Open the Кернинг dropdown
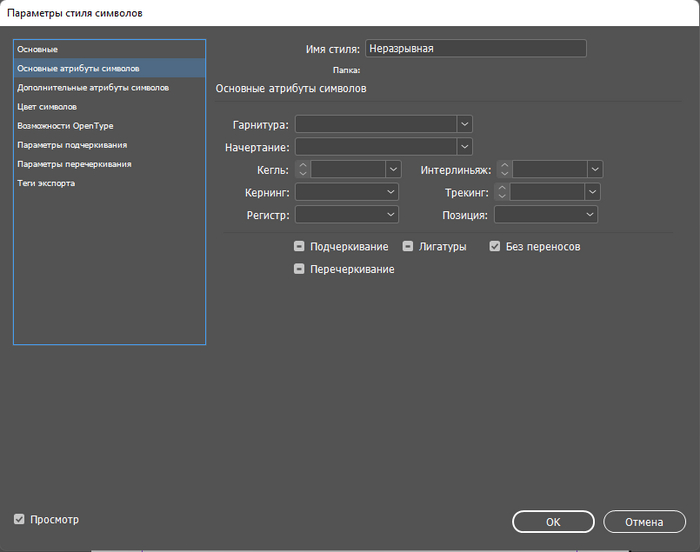 click(391, 192)
